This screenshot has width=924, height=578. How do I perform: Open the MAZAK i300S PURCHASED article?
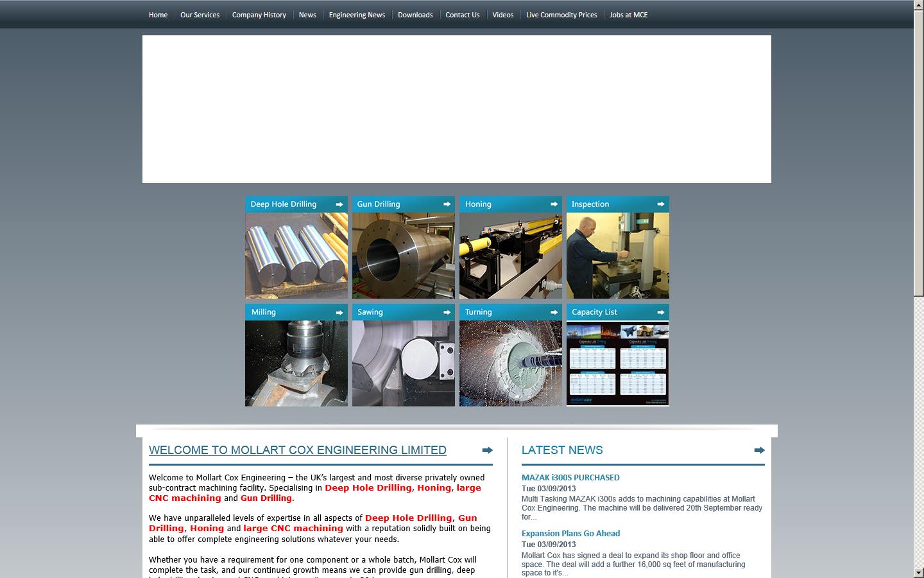click(570, 477)
